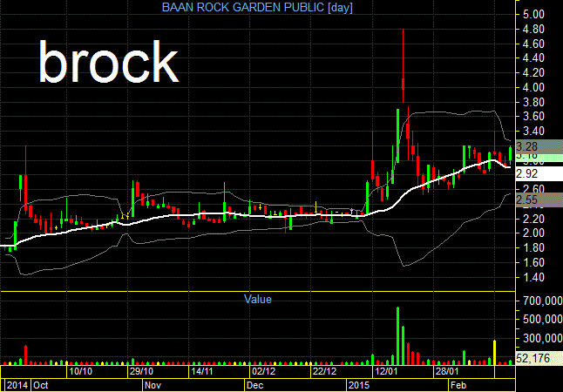Click the Nov month label
Viewport: 563px width, 392px height.
(153, 385)
